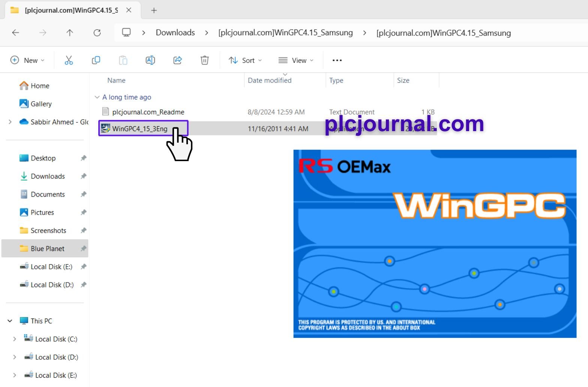Sort files by the Name column
This screenshot has width=588, height=387.
point(116,80)
